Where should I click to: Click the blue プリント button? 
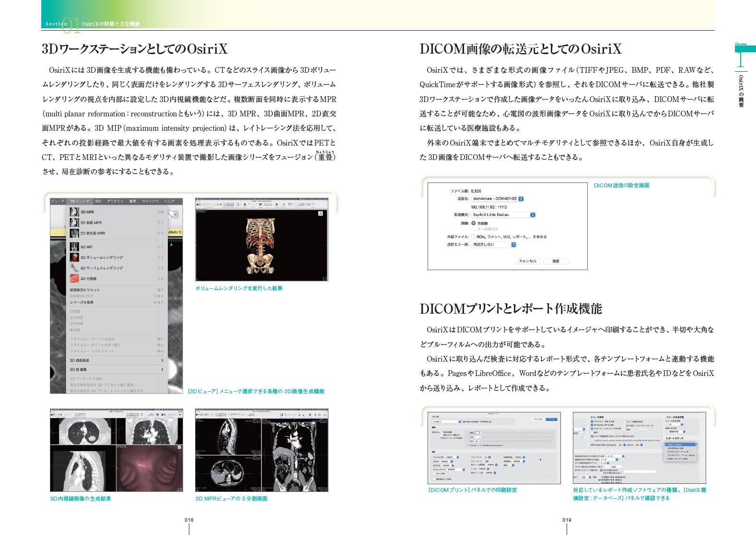(551, 419)
